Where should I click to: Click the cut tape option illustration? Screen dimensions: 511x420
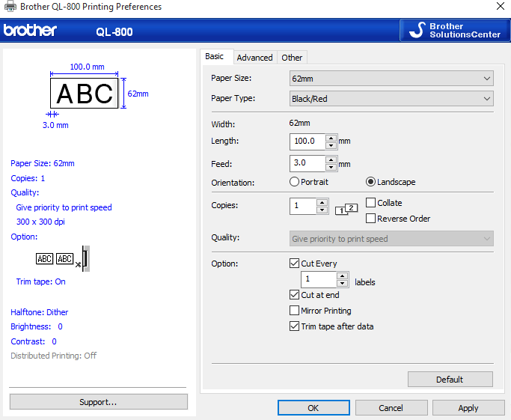[64, 258]
